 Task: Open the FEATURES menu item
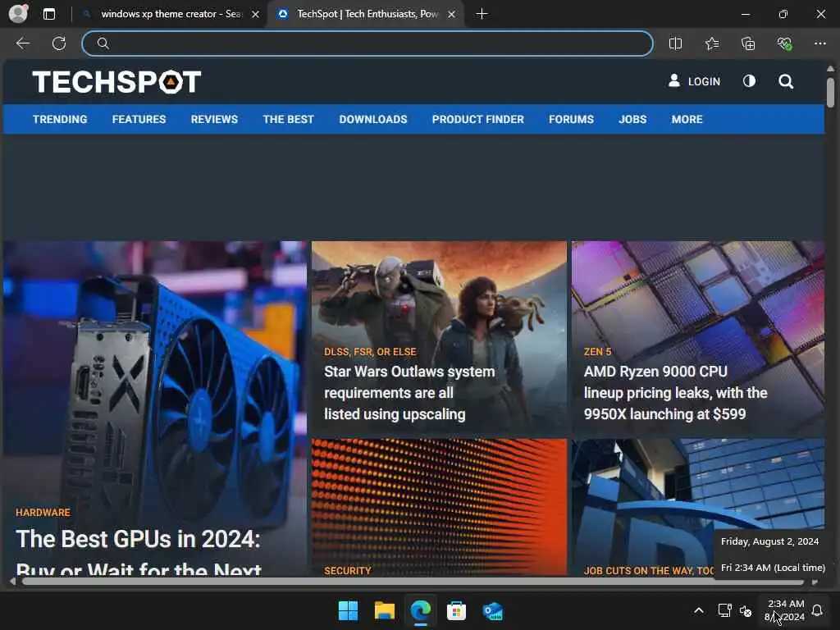point(139,120)
